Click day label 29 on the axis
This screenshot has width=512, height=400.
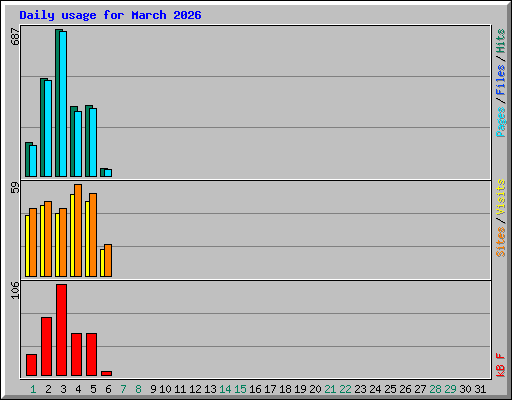pos(450,389)
